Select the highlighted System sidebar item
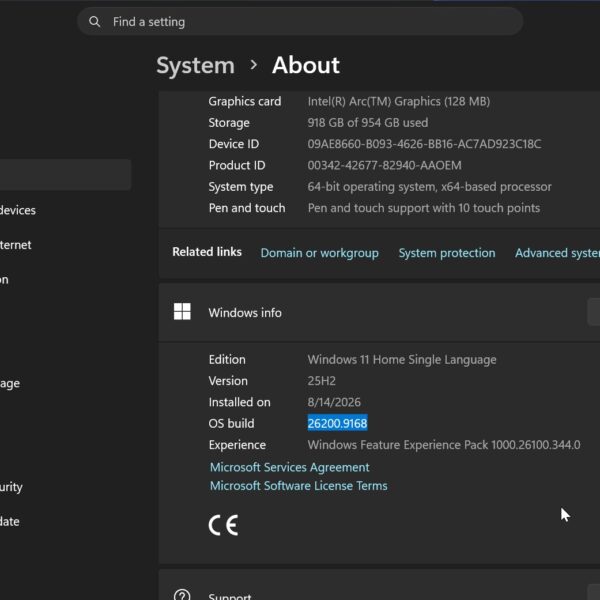 point(65,175)
